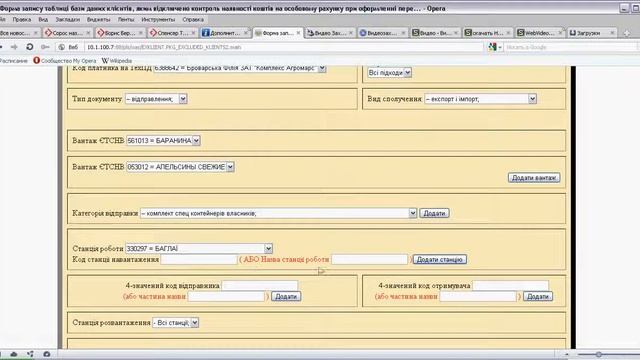Viewport: 640px width, 360px height.
Task: Expand the АПЕЛЬСИНЫ СВЕЖИЕ cargo dropdown
Action: click(230, 167)
